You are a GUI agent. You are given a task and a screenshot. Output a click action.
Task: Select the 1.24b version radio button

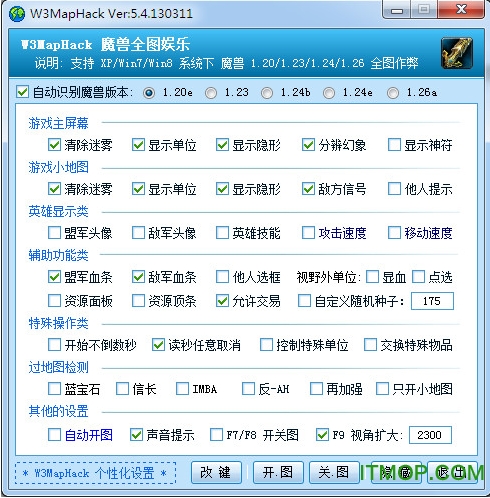click(267, 93)
